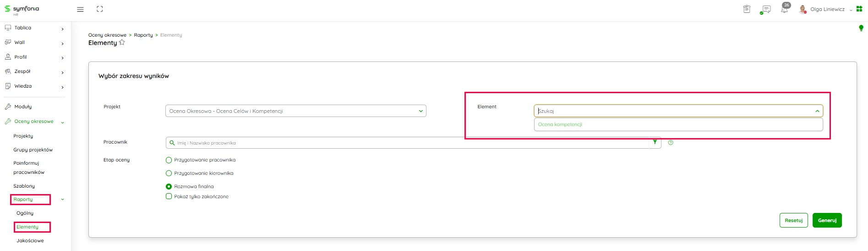Toggle fullscreen mode icon
Image resolution: width=868 pixels, height=251 pixels.
coord(100,9)
